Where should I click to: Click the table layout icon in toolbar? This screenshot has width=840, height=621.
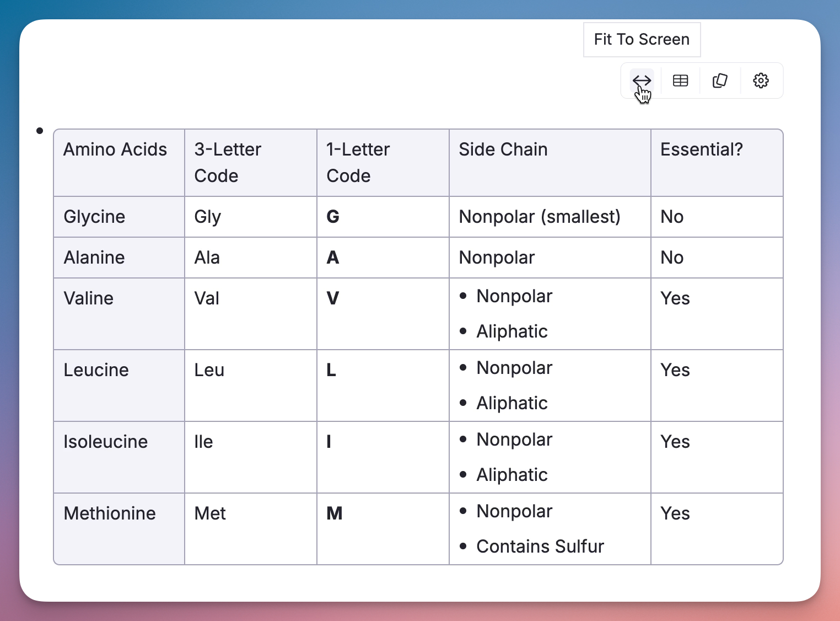click(681, 81)
